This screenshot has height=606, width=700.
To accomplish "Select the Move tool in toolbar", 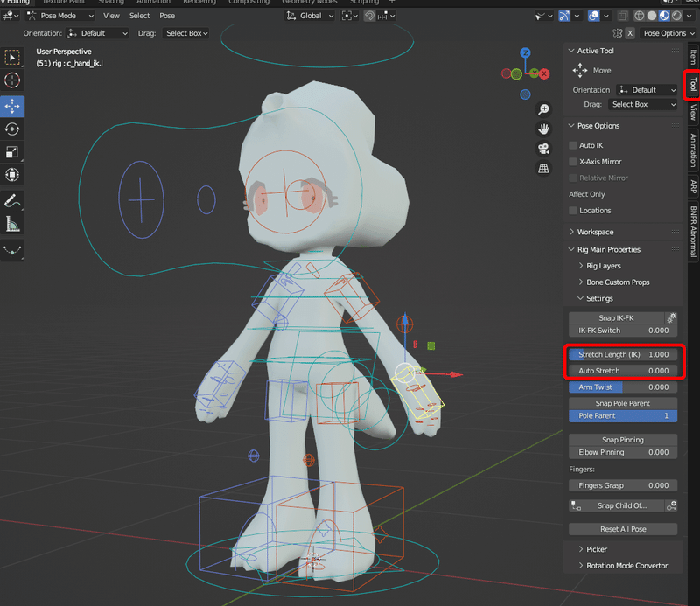I will click(x=12, y=106).
